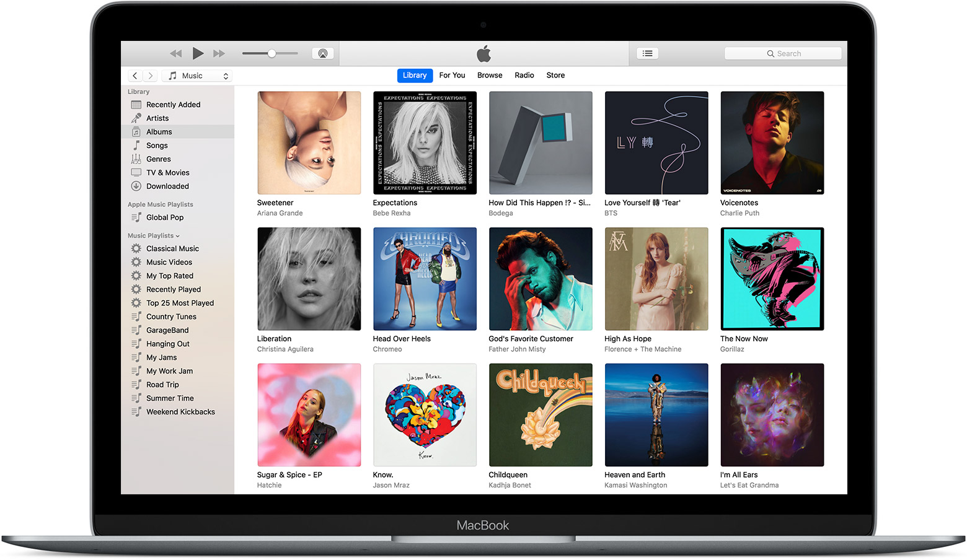This screenshot has width=967, height=560.
Task: View music by Genres
Action: click(x=158, y=159)
